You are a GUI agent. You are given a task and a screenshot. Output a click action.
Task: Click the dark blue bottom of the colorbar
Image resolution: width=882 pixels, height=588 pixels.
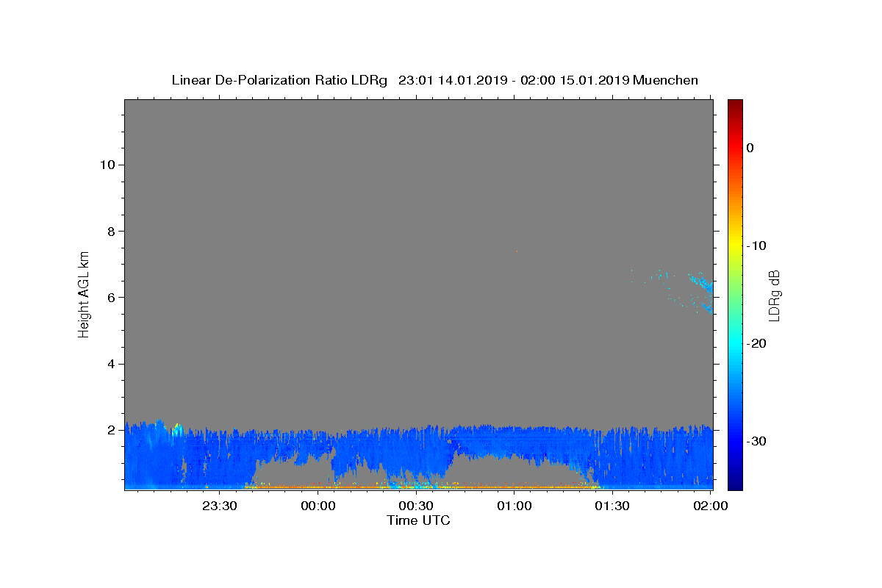tap(735, 481)
